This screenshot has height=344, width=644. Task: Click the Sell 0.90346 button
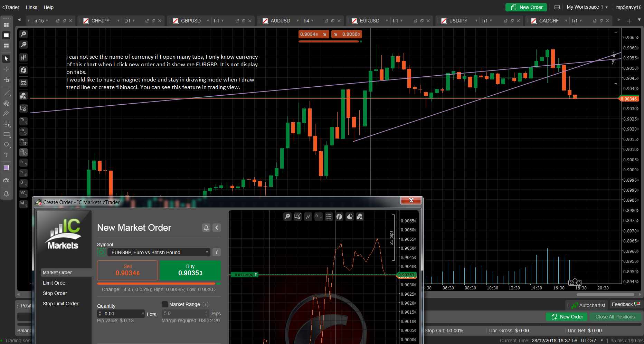coord(127,270)
